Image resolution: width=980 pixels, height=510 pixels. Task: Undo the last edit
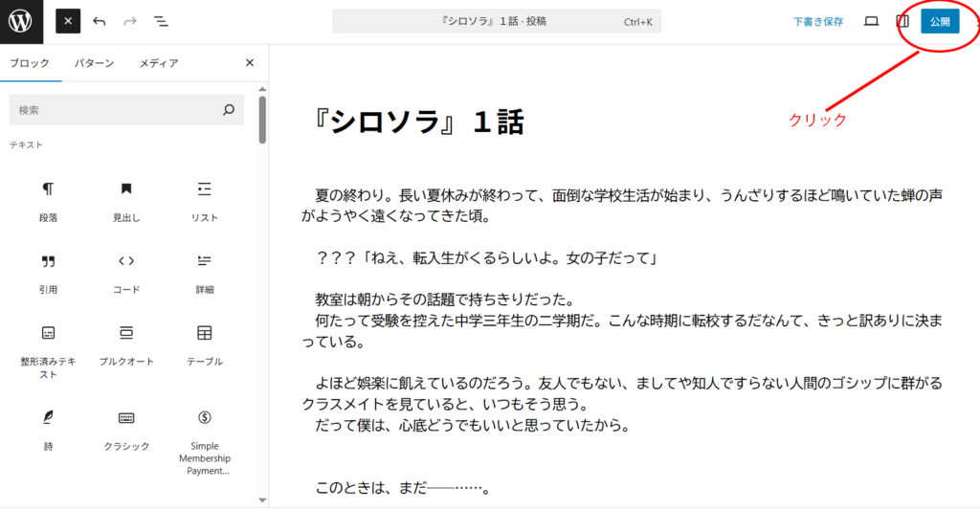point(100,21)
